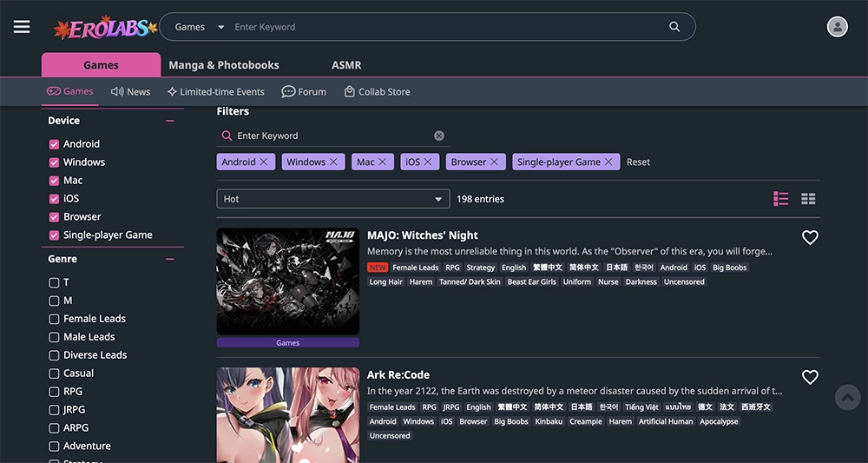Click the NEW tag on MAJO: Witches' Night
This screenshot has width=868, height=463.
click(378, 268)
